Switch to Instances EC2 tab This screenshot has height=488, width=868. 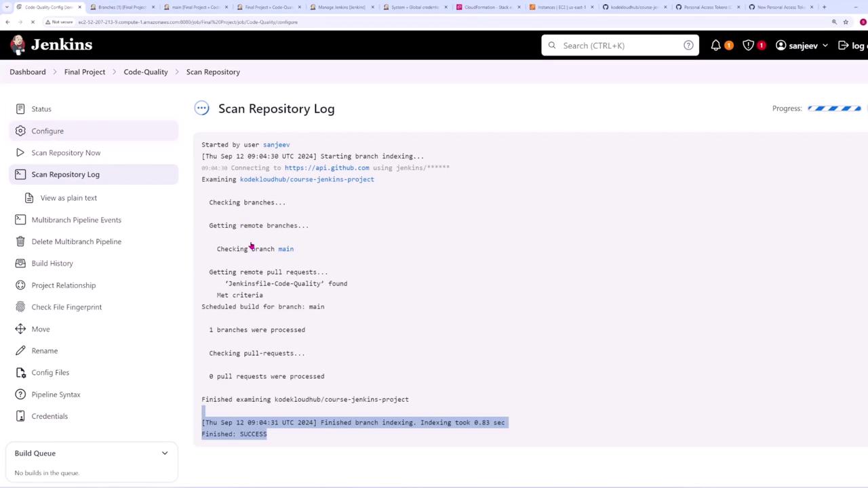561,7
